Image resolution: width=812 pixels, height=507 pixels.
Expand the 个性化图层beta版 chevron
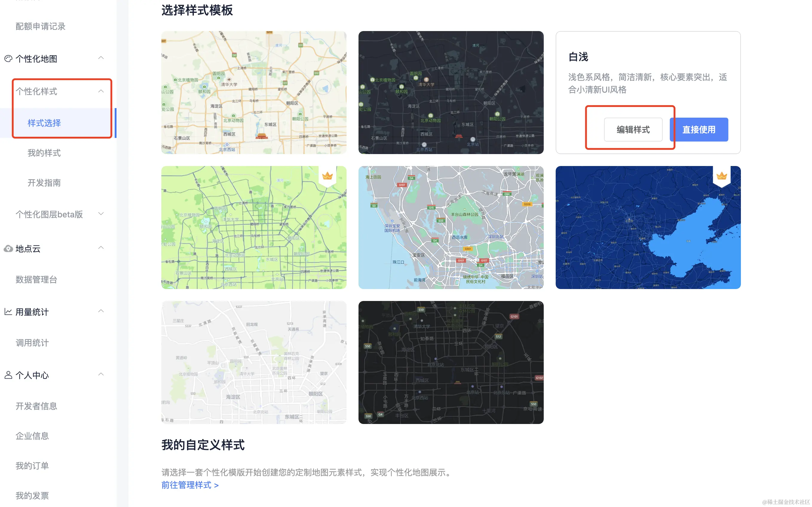tap(101, 213)
